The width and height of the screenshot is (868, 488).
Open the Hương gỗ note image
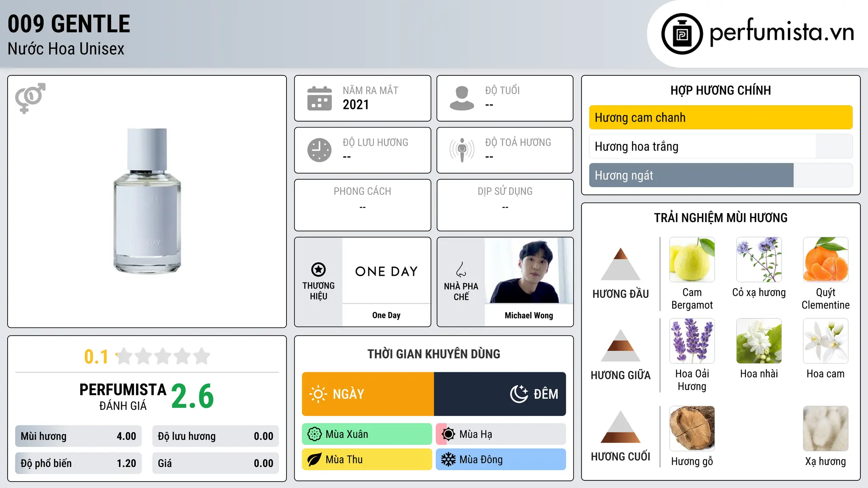point(692,429)
